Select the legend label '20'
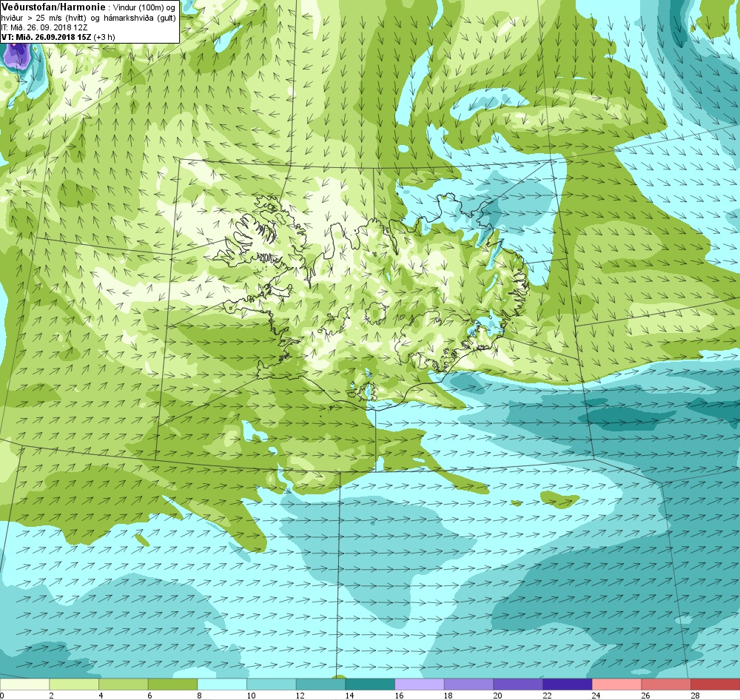740x700 pixels. pyautogui.click(x=498, y=696)
